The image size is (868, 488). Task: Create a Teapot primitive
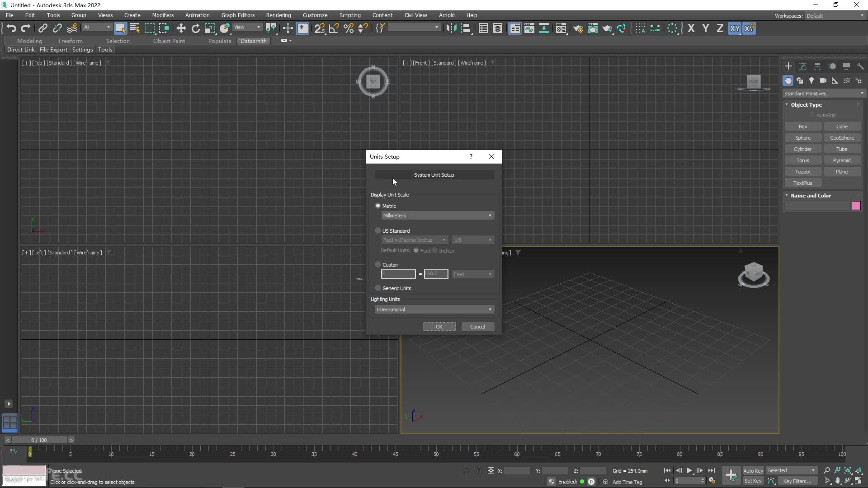pos(803,172)
